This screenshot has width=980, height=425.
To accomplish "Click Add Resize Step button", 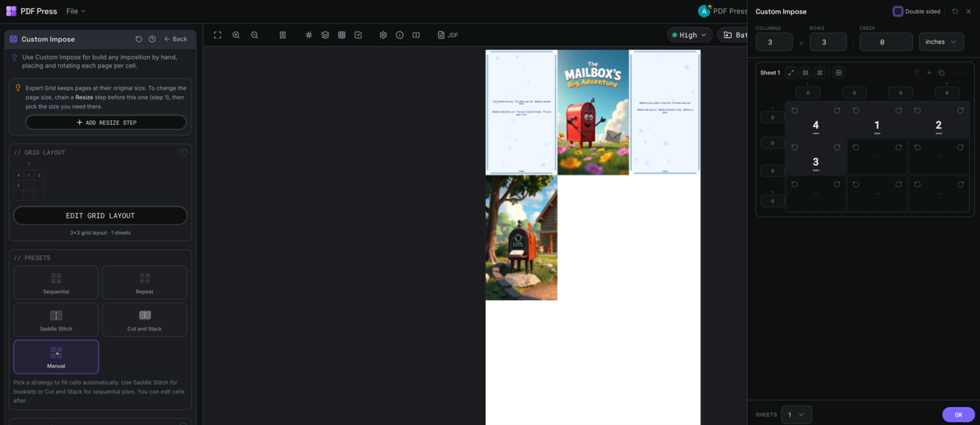I will [x=106, y=122].
